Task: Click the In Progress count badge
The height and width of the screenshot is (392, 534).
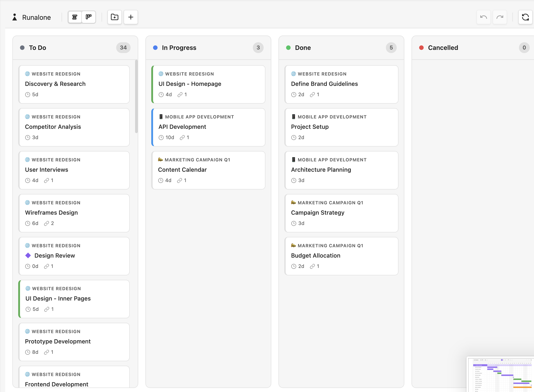Action: (x=258, y=48)
